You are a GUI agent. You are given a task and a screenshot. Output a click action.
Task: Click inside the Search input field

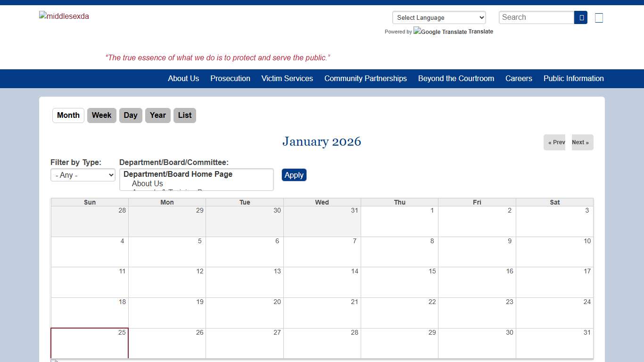[537, 17]
